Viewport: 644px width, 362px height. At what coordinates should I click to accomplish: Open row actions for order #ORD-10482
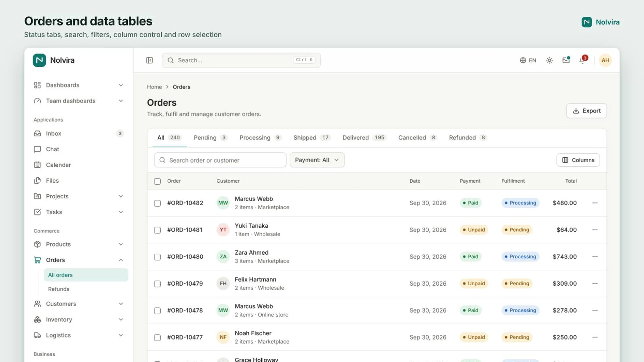coord(595,203)
